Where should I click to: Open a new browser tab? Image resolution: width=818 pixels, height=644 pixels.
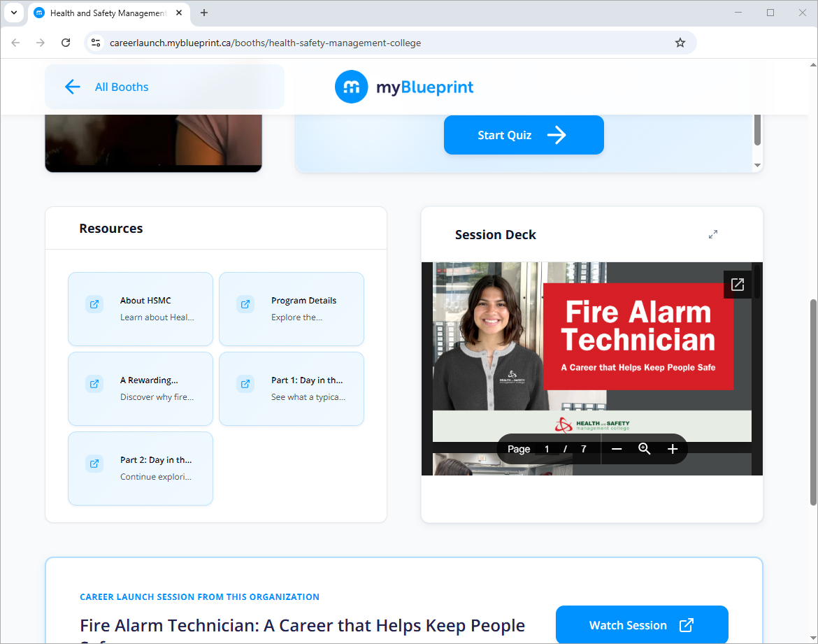click(204, 13)
